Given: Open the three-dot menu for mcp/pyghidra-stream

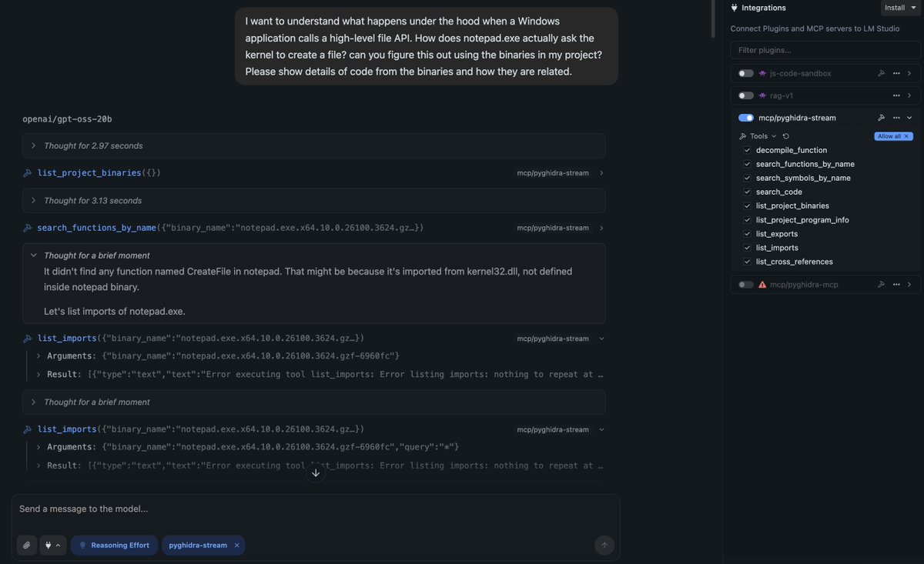Looking at the screenshot, I should [x=896, y=118].
